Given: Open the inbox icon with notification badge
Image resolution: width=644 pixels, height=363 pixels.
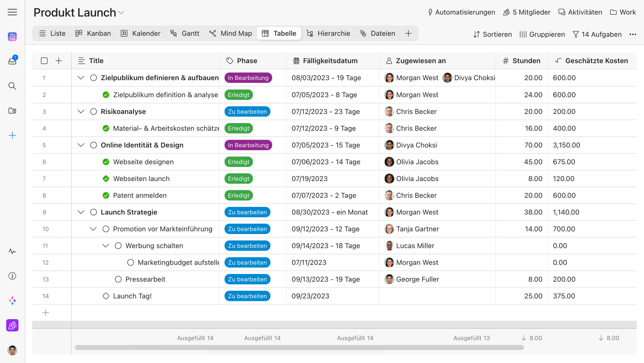Looking at the screenshot, I should tap(12, 61).
